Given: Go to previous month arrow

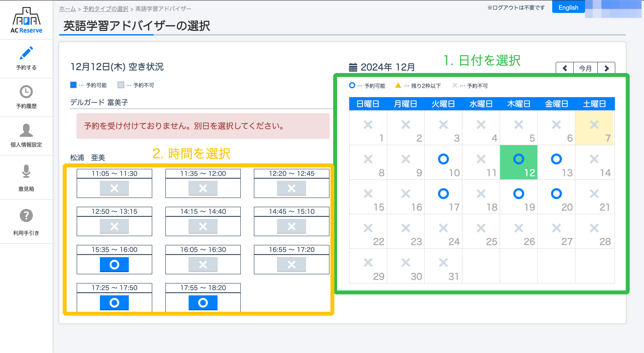Looking at the screenshot, I should click(x=565, y=68).
